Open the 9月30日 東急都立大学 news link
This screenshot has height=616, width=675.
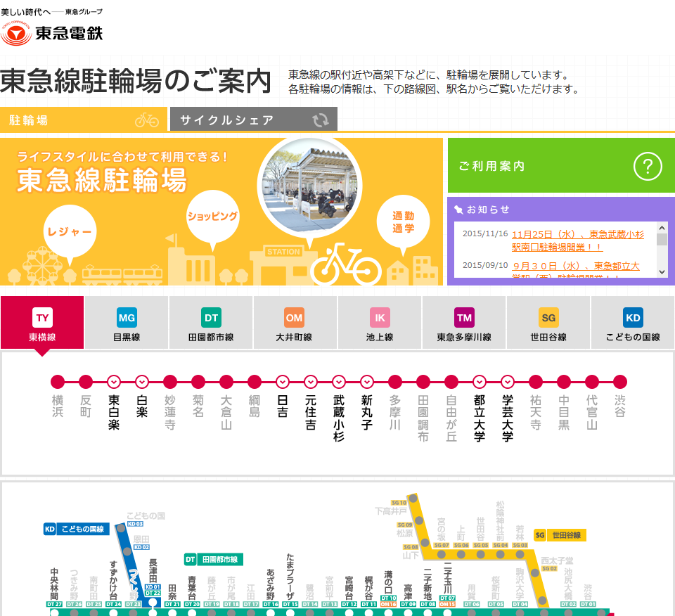point(576,269)
